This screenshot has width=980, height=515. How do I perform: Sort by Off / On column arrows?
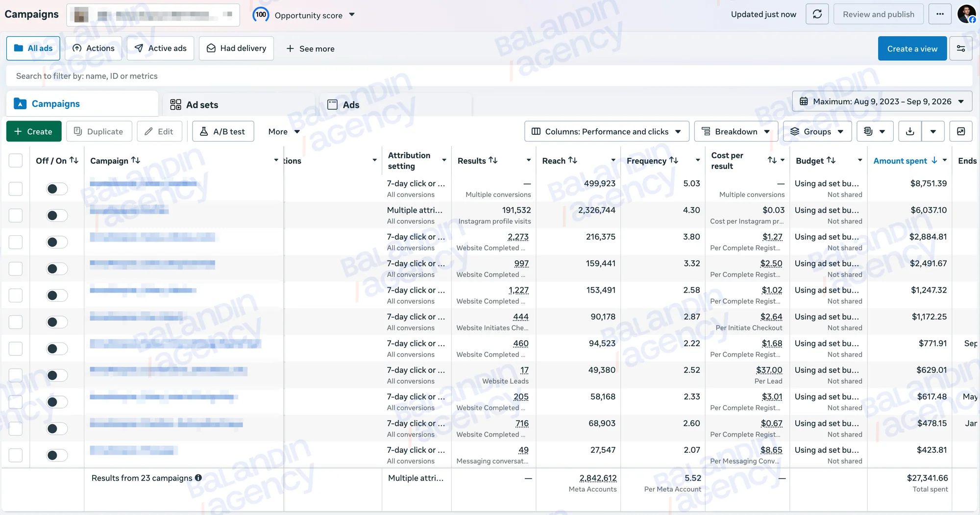click(74, 160)
